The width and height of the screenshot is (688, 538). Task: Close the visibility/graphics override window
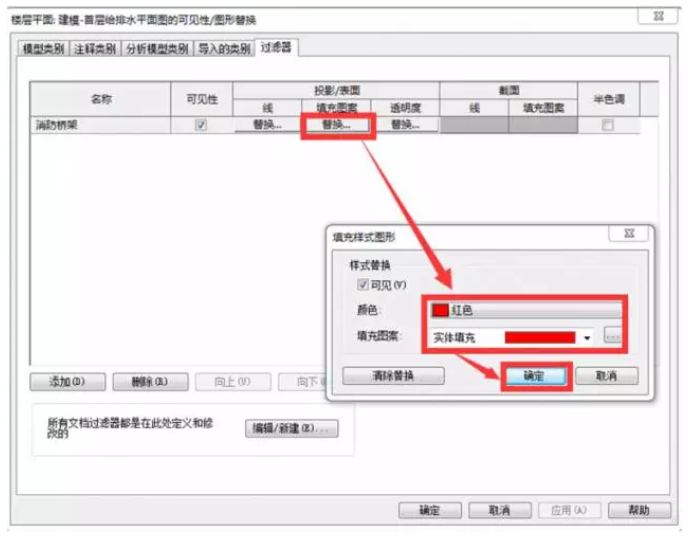[x=659, y=16]
